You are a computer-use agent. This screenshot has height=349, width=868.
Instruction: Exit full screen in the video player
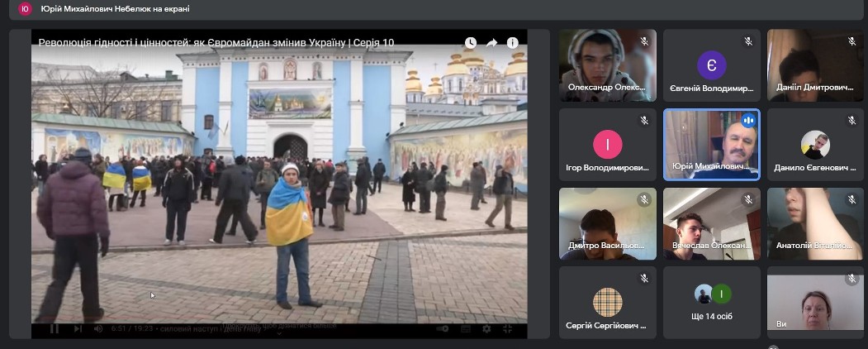(x=508, y=328)
